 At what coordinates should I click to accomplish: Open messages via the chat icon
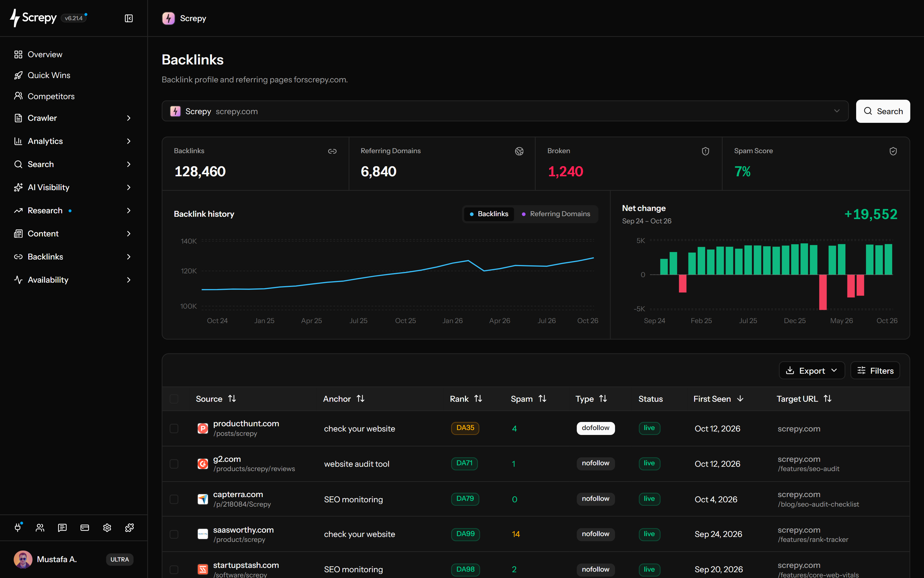click(62, 527)
